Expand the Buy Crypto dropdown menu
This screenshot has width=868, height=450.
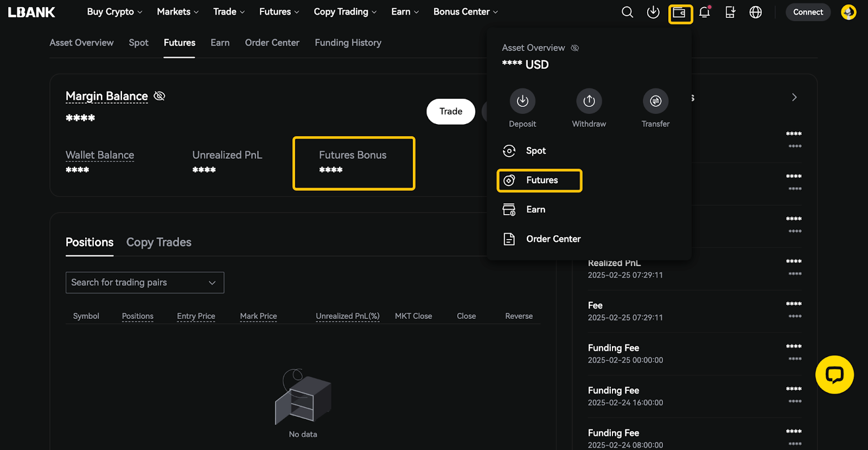tap(114, 12)
